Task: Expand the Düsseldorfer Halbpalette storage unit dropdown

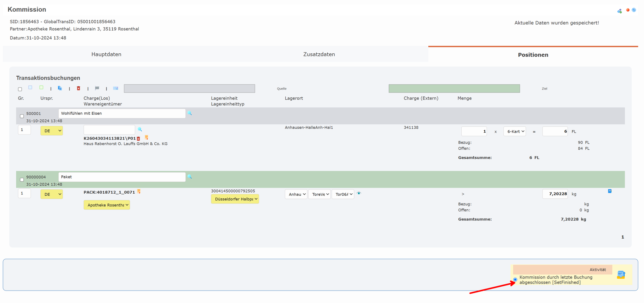Action: [x=235, y=199]
